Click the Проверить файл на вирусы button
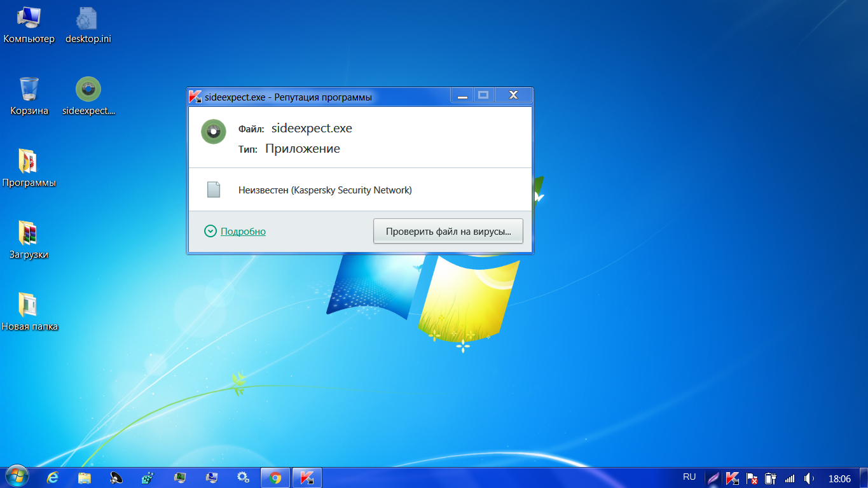Screen dimensions: 868x488 448,232
